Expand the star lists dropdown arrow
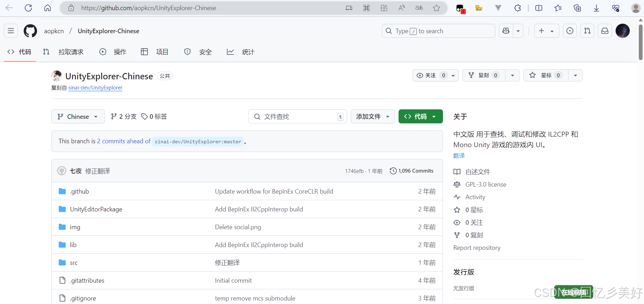Viewport: 644px width, 304px height. click(x=575, y=75)
